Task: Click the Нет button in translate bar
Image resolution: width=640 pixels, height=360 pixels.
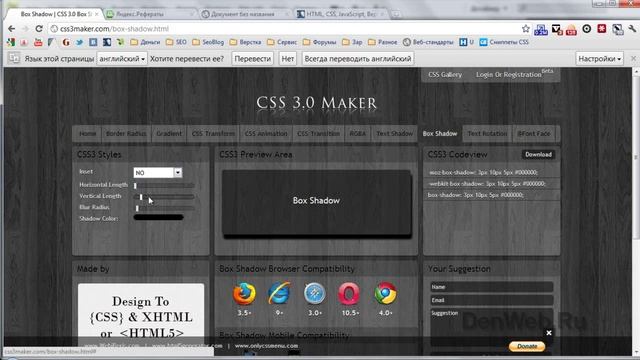Action: coord(288,59)
